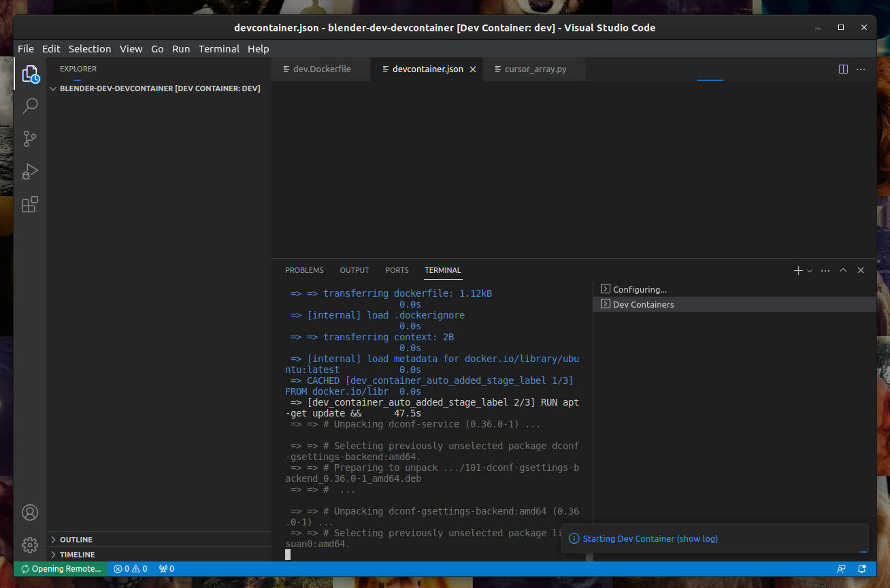Image resolution: width=890 pixels, height=588 pixels.
Task: Open the Source Control view icon
Action: [30, 139]
